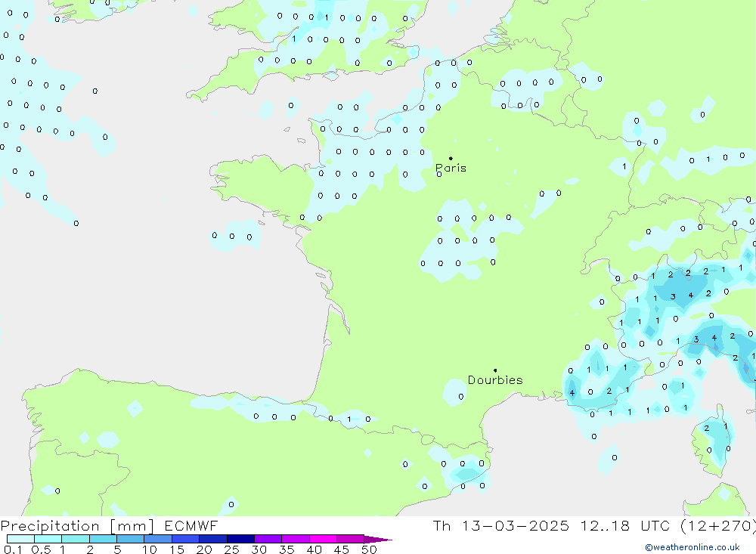Pick the 0.5–1 mm legend color swatch
Screen dimensions: 756x554
pyautogui.click(x=48, y=539)
